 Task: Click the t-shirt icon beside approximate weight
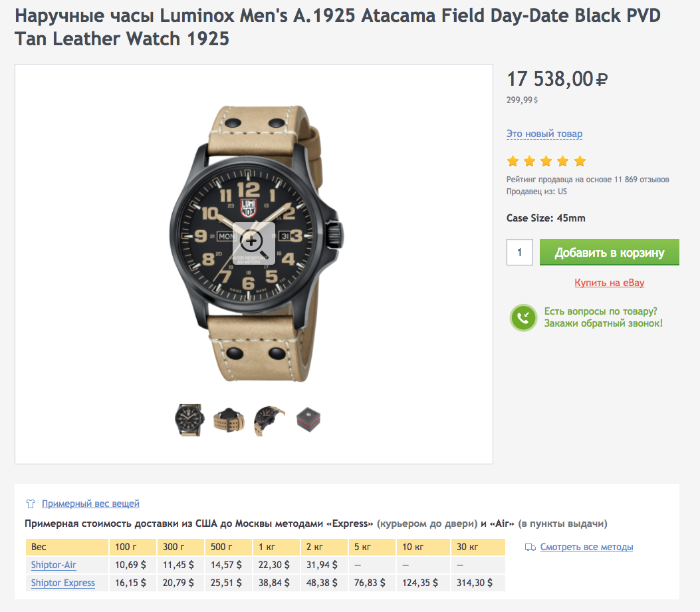(30, 504)
